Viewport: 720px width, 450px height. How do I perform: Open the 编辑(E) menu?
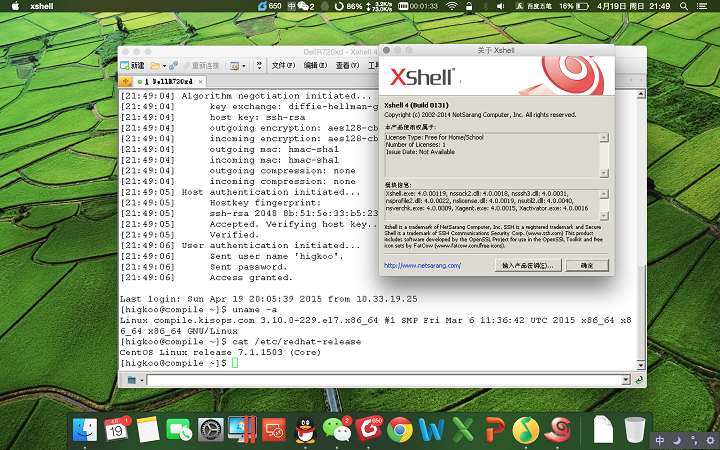[x=315, y=66]
